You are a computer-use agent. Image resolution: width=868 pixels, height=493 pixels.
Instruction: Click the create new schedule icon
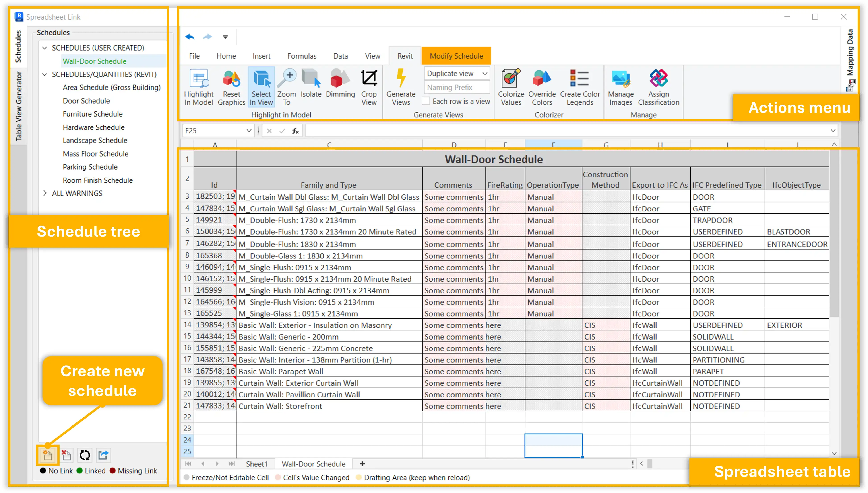point(48,455)
